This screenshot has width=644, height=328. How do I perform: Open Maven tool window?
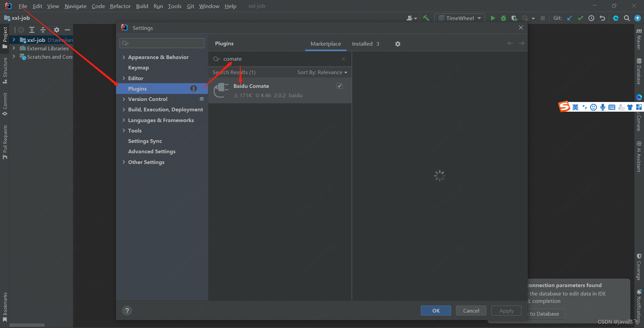(639, 39)
